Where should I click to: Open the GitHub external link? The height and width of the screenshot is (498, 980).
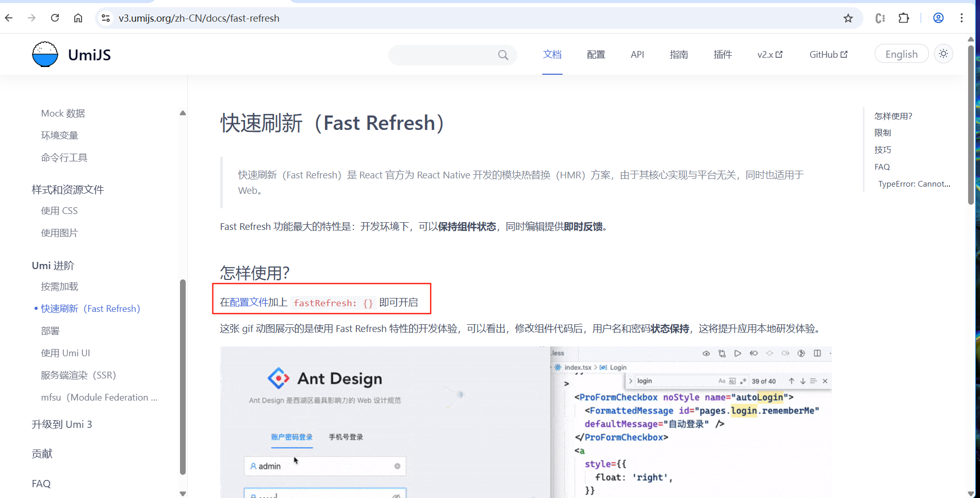[x=828, y=55]
